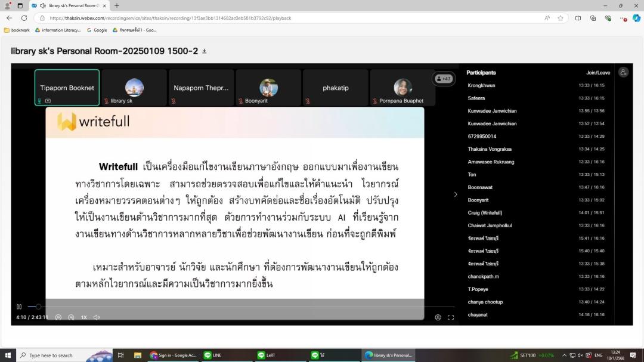Screen dimensions: 644x362
Task: Click the address bar URL
Action: pyautogui.click(x=170, y=18)
